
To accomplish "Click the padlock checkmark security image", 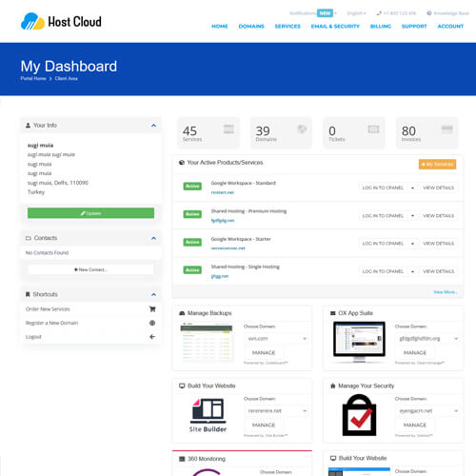I will click(359, 415).
